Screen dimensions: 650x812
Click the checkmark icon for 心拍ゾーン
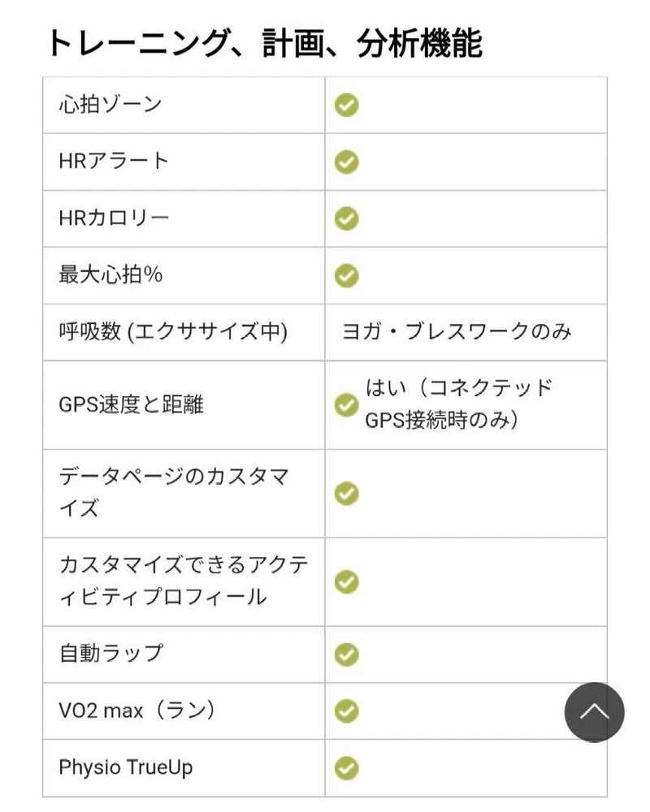(347, 106)
